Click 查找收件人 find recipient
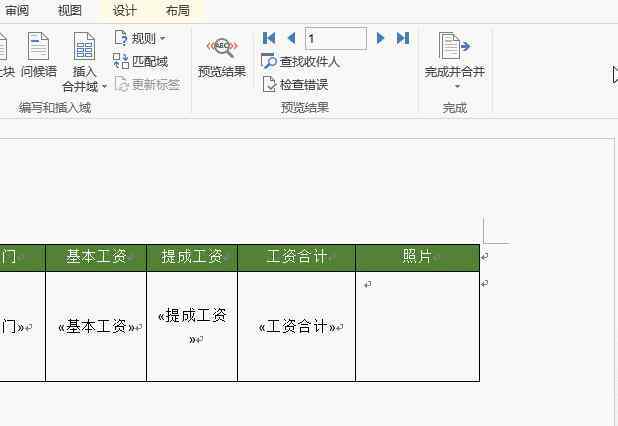The image size is (618, 426). point(300,61)
